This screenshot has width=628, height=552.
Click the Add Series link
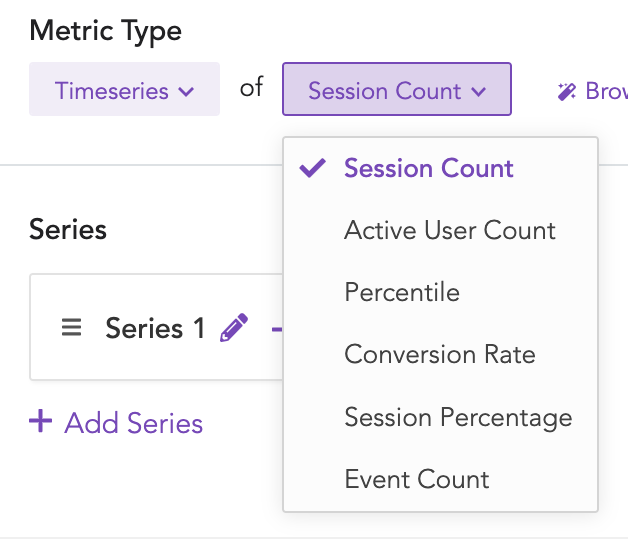(x=133, y=423)
